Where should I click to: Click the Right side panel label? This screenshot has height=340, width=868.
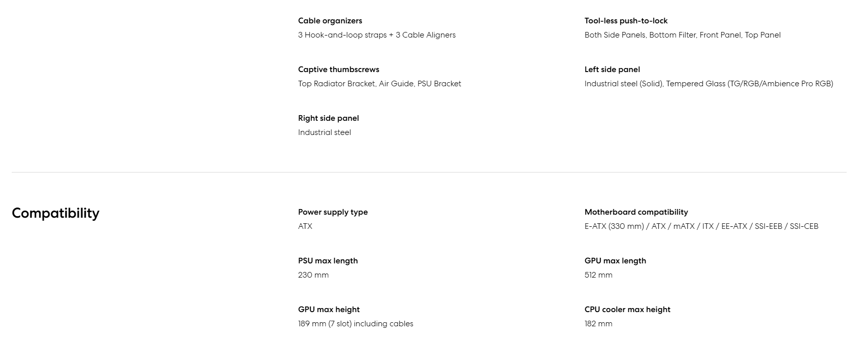pyautogui.click(x=329, y=118)
